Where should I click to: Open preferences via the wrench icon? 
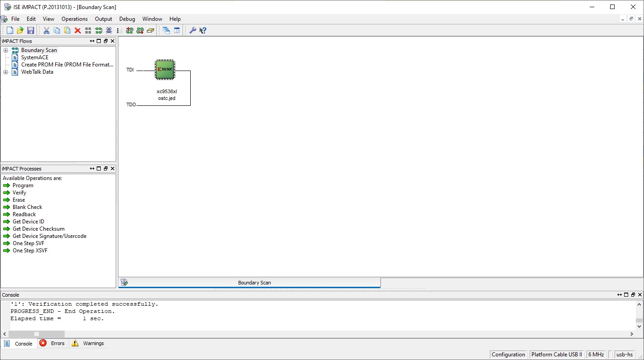[193, 30]
